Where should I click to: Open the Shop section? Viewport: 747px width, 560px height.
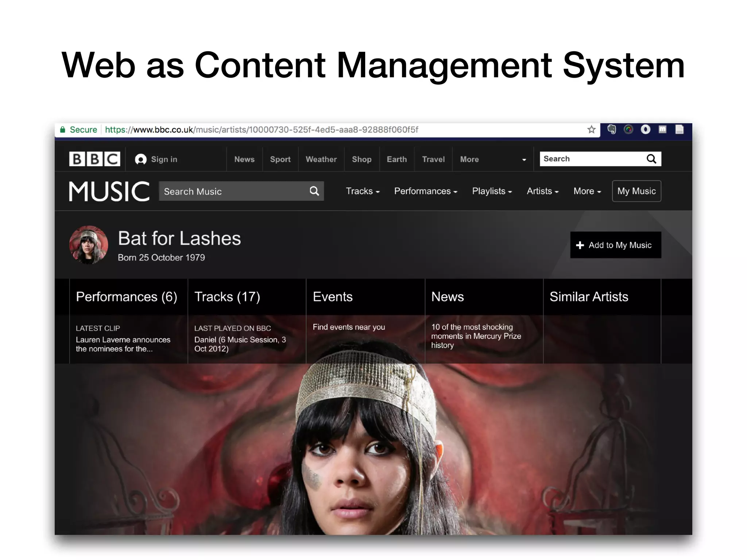point(361,159)
